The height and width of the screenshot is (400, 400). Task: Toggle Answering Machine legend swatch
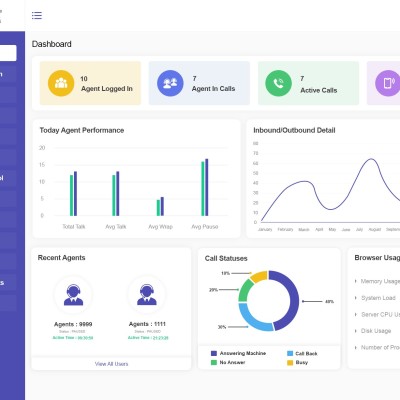[x=214, y=353]
